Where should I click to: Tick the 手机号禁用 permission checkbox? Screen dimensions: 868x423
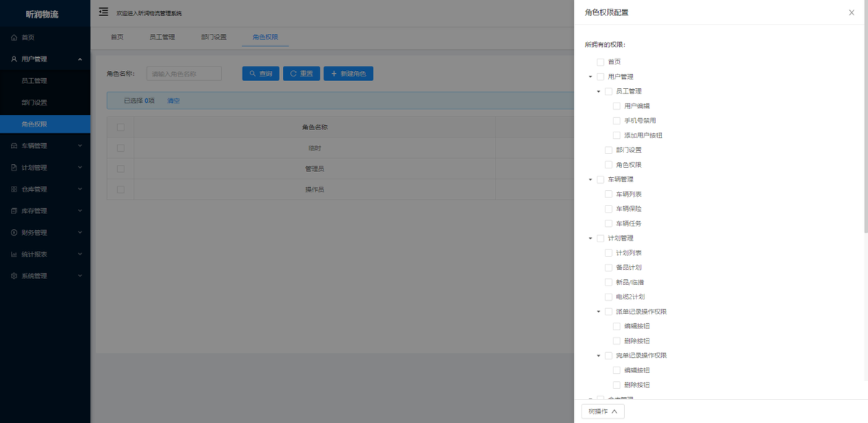coord(616,121)
